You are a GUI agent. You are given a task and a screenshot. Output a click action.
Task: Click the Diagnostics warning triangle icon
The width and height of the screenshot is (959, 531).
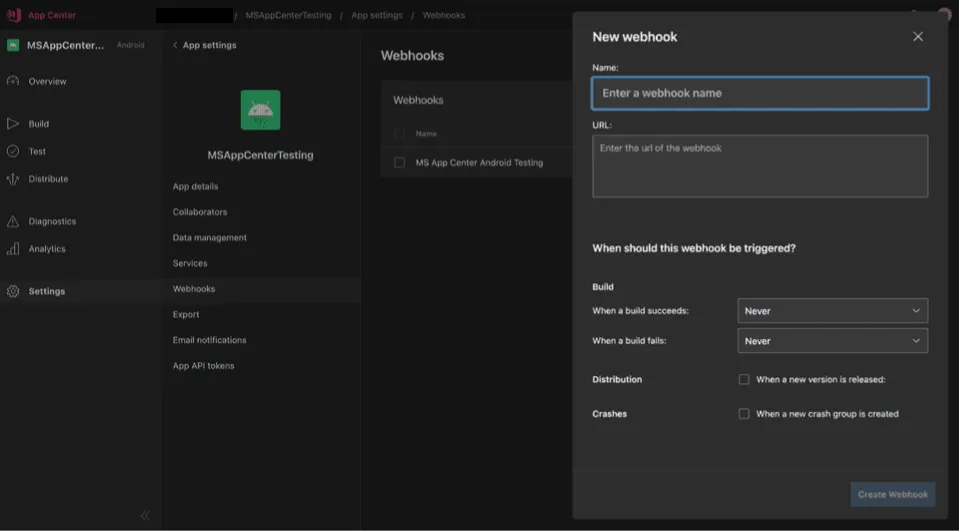[x=13, y=221]
